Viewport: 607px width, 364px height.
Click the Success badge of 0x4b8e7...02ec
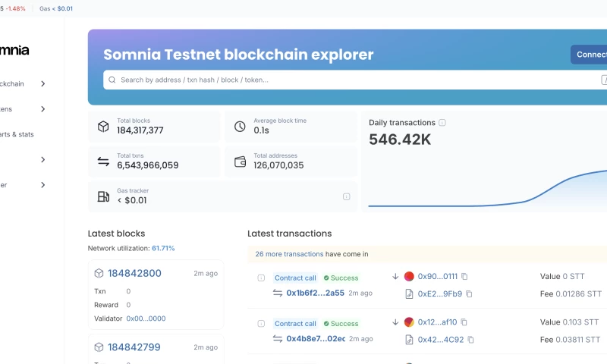click(x=341, y=323)
